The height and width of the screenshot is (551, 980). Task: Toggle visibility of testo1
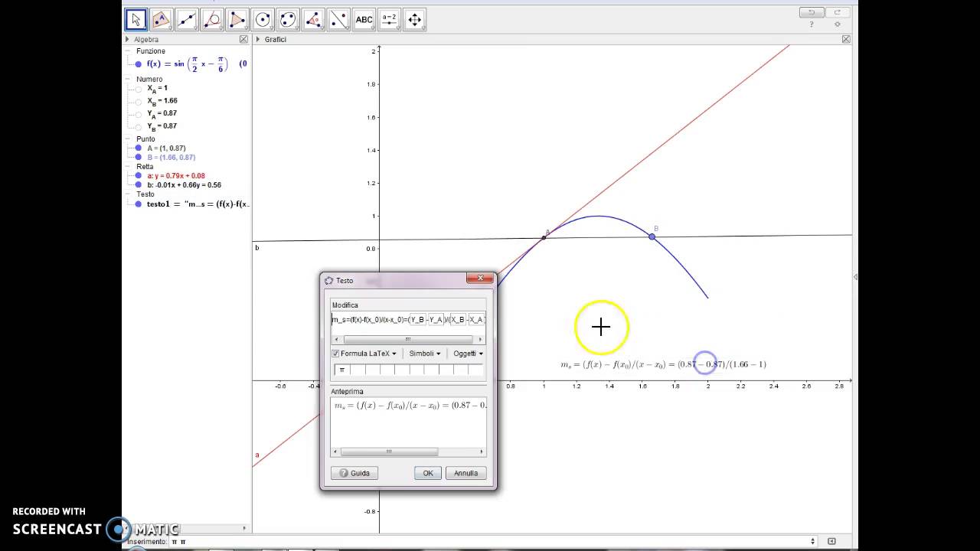pos(139,204)
